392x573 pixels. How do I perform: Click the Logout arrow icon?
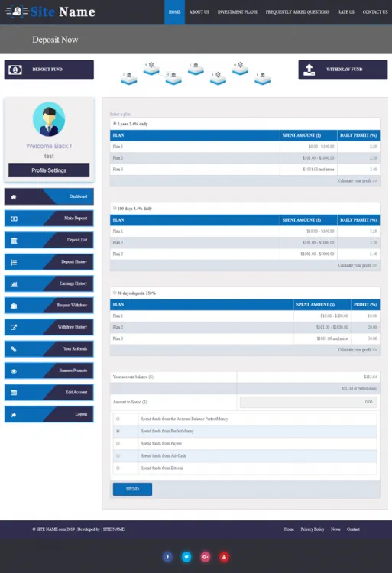pos(14,415)
